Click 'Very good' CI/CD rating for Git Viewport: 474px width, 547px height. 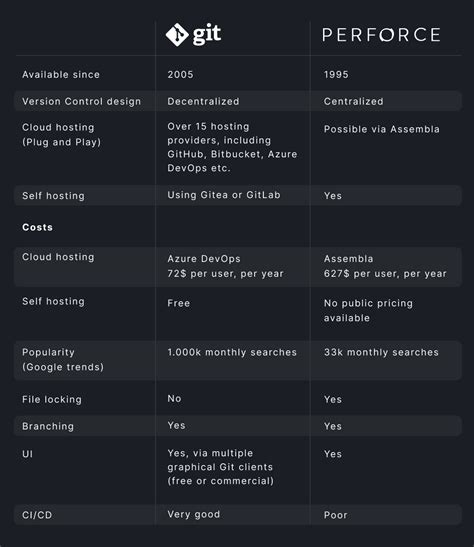(x=194, y=515)
